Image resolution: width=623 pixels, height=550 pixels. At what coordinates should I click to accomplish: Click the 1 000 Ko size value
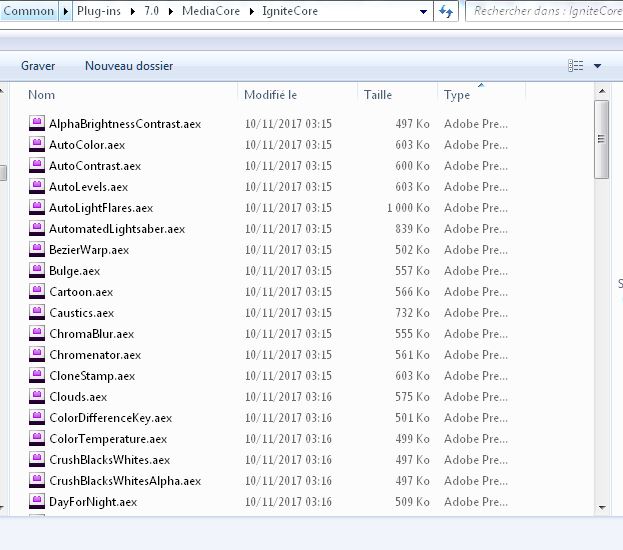408,208
